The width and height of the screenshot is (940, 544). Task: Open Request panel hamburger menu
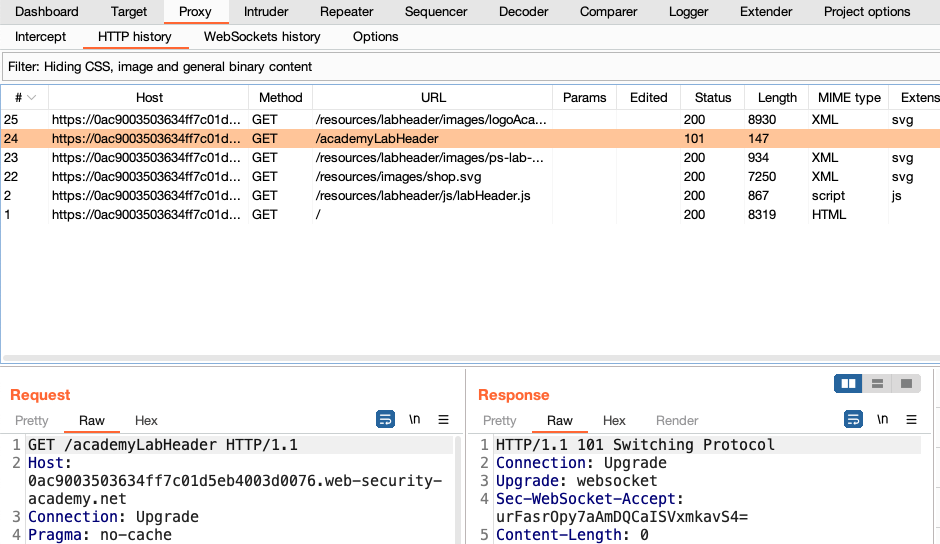(x=443, y=419)
